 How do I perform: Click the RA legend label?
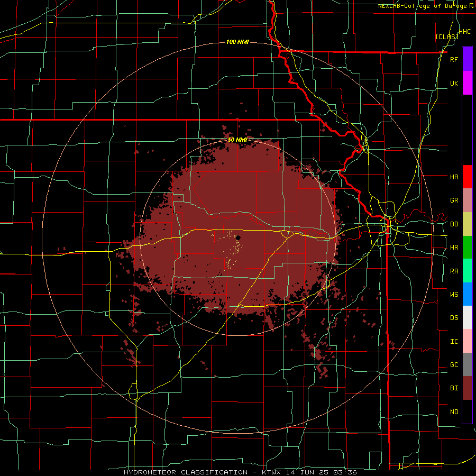click(x=454, y=271)
